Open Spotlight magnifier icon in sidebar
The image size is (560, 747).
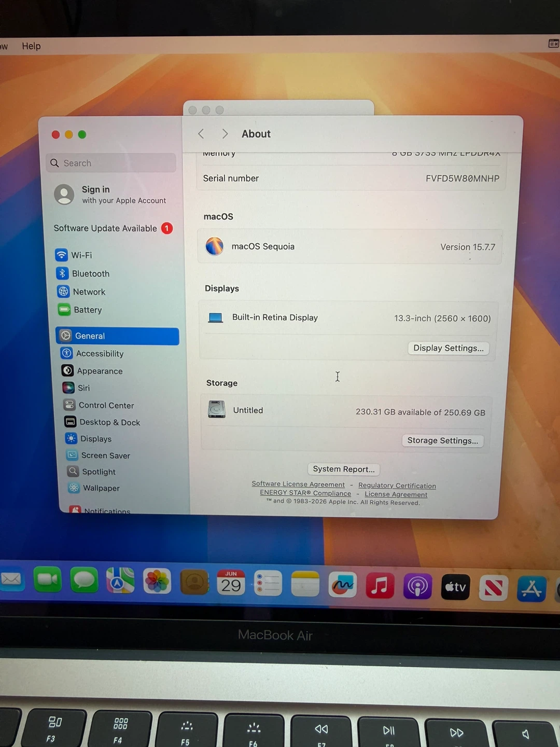[x=73, y=471]
